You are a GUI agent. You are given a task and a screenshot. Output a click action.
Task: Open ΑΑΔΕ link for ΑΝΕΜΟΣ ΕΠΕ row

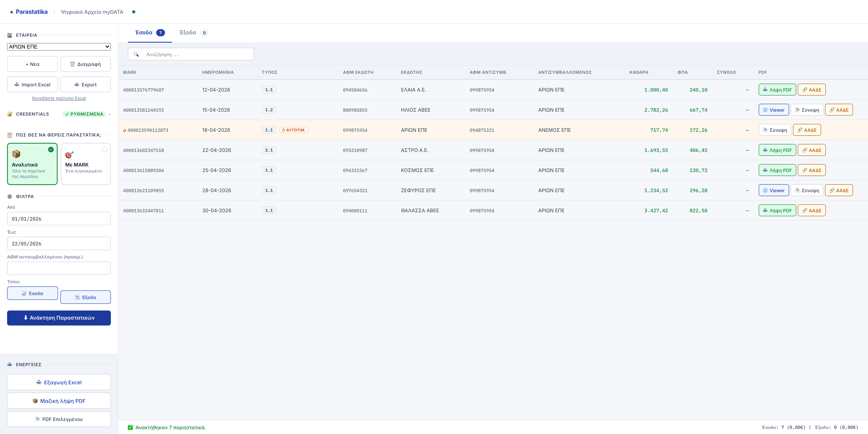pyautogui.click(x=807, y=130)
